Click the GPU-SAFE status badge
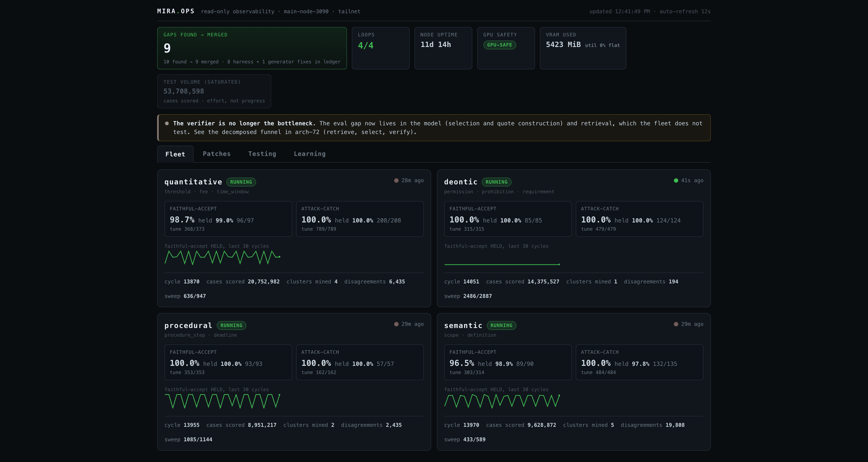868x462 pixels. (499, 45)
